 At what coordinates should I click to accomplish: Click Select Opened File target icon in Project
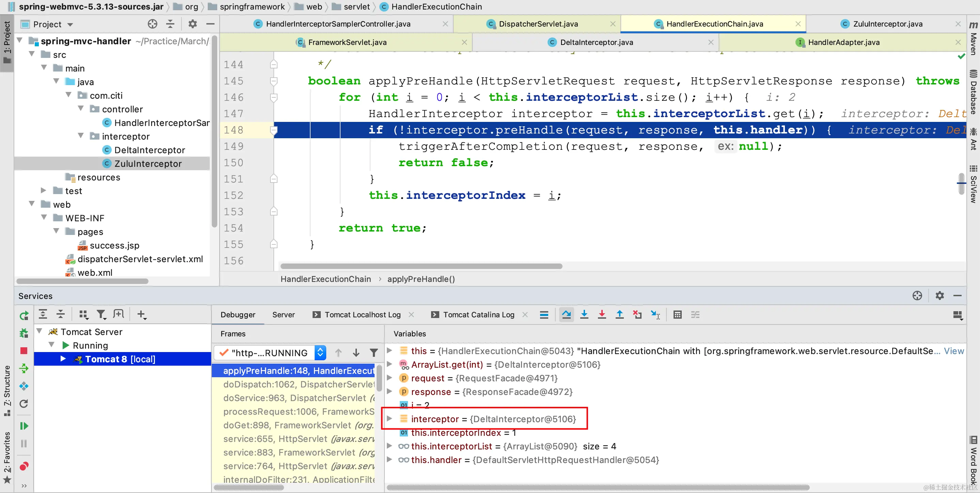(152, 24)
